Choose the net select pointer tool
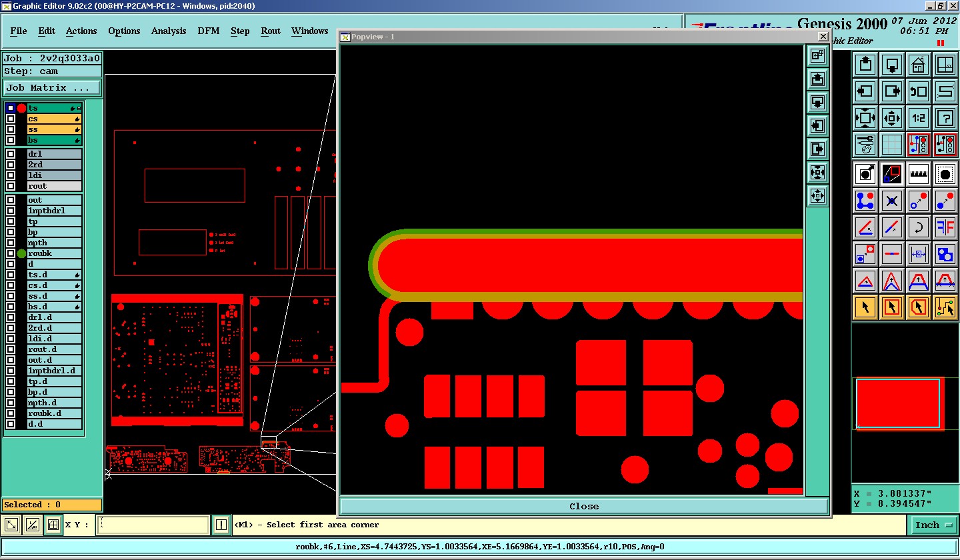 click(945, 307)
